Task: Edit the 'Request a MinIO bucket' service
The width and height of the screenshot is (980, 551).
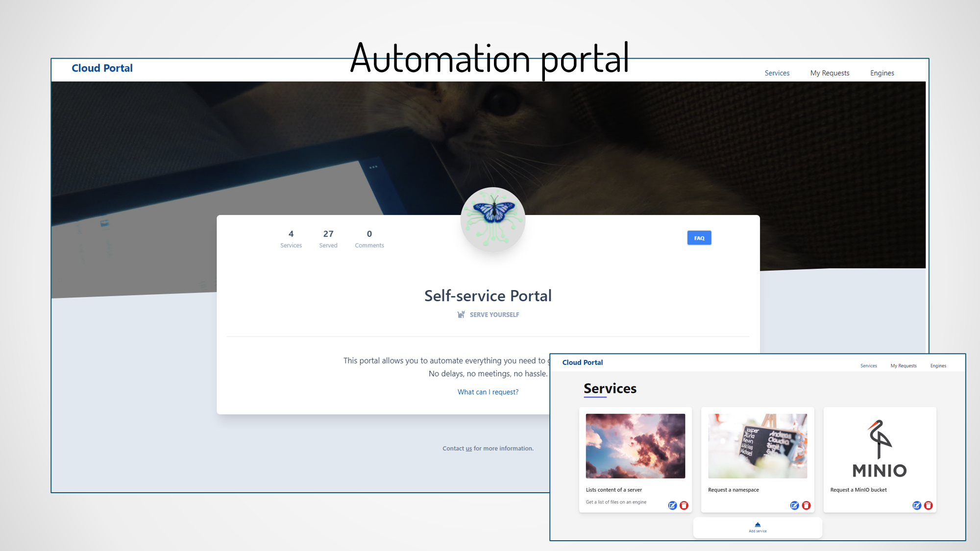Action: point(917,505)
